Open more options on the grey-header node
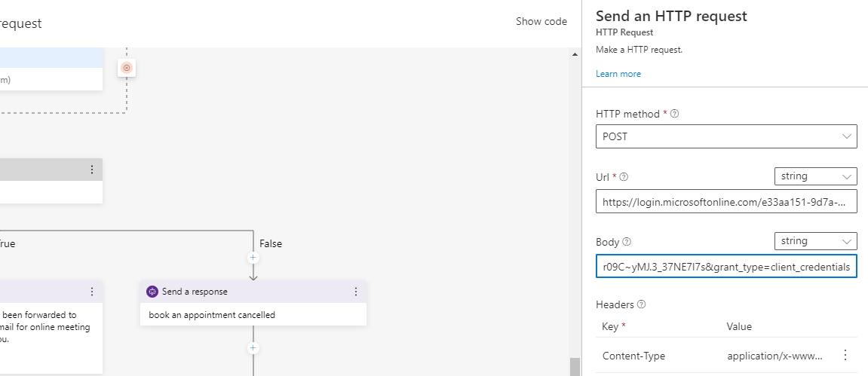 (x=92, y=170)
